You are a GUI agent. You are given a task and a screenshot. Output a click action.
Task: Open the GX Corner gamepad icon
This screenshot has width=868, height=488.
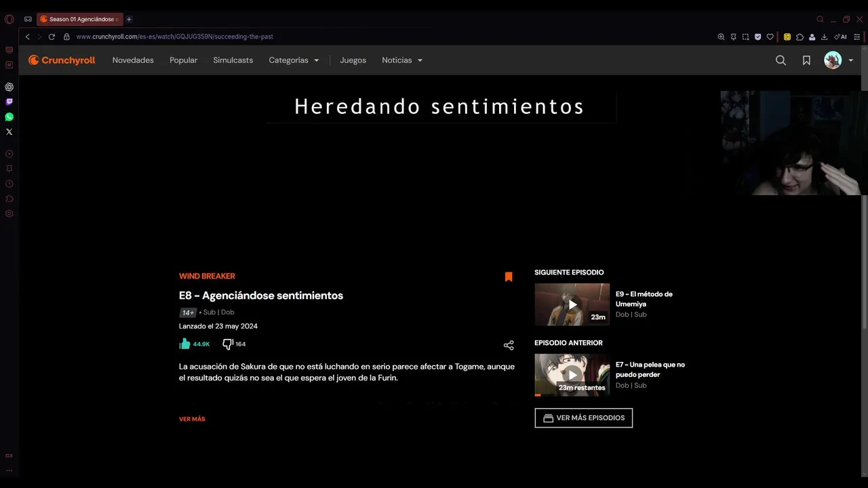coord(28,19)
